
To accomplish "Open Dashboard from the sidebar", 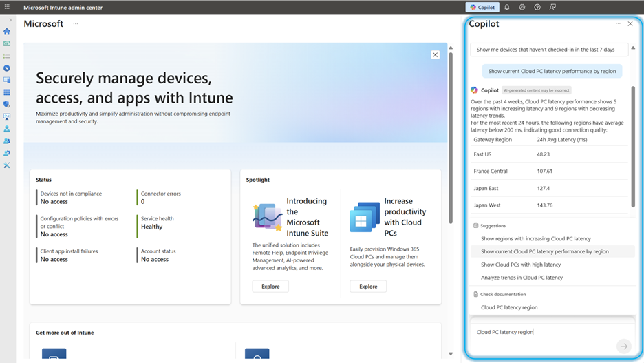I will click(x=7, y=43).
